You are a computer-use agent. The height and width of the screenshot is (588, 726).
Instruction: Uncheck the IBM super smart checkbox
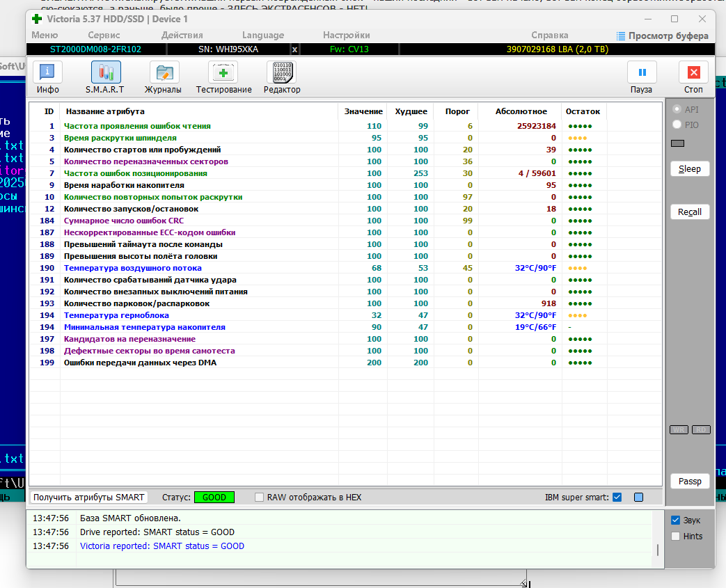point(617,498)
